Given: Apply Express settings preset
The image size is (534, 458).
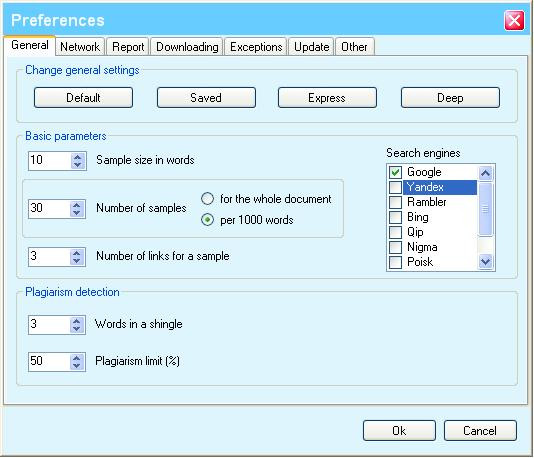Looking at the screenshot, I should tap(327, 98).
